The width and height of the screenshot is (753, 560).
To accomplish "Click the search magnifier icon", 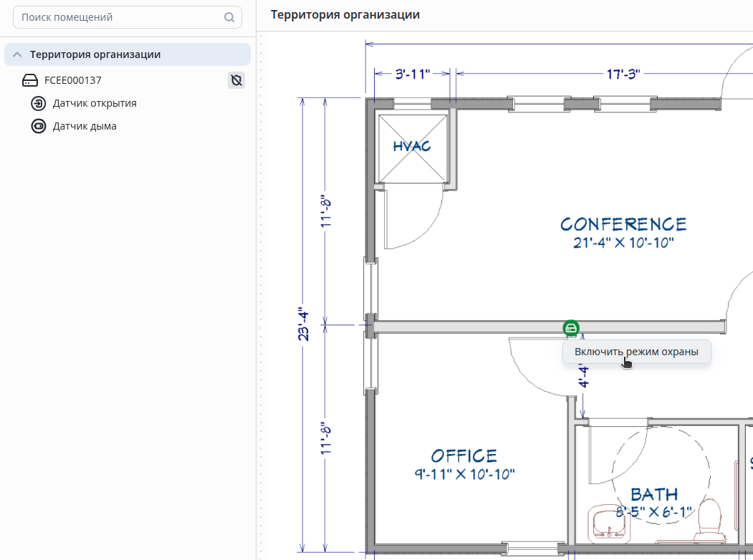I will pos(229,17).
